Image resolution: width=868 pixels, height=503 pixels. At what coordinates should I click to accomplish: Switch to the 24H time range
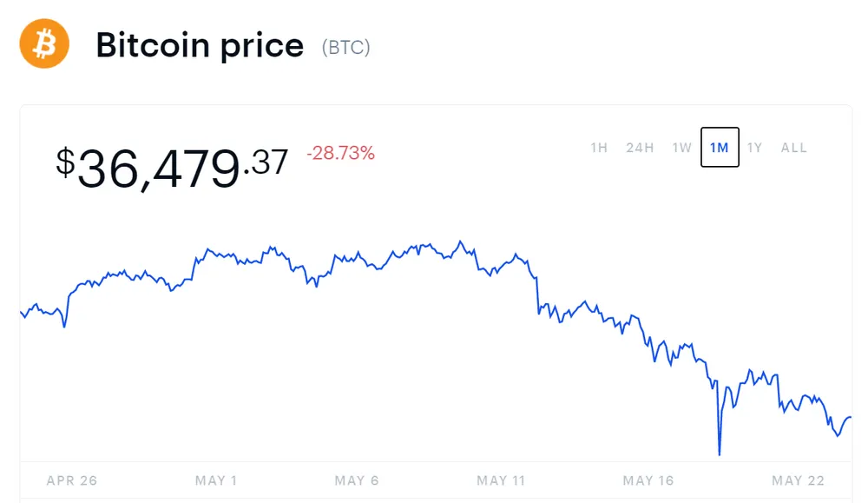640,148
